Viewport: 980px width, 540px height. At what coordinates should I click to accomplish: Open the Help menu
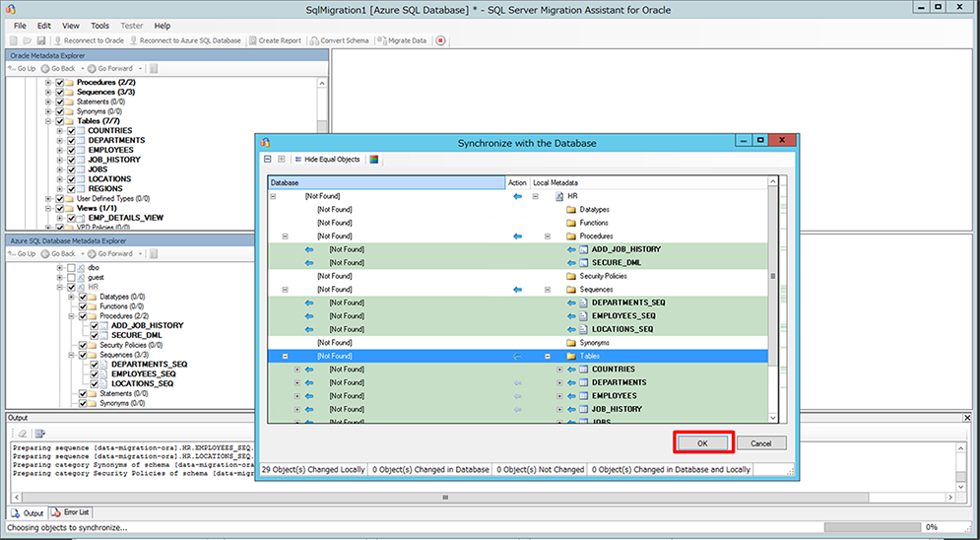(x=162, y=26)
